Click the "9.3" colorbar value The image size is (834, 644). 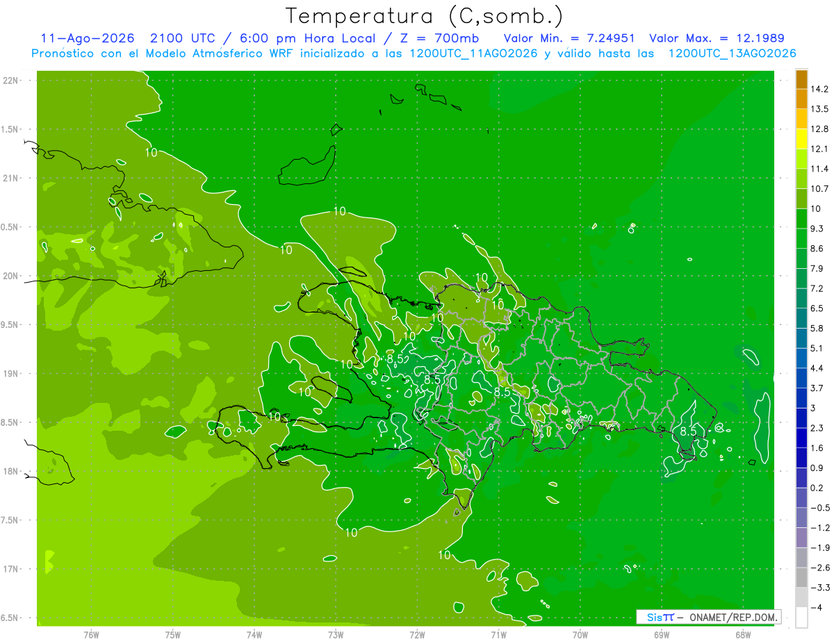click(817, 229)
